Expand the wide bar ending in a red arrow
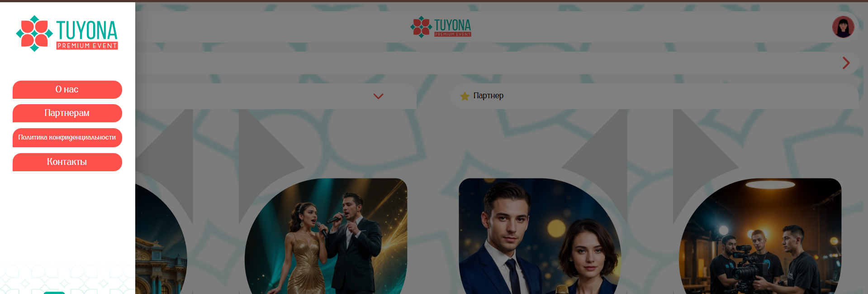Image resolution: width=868 pixels, height=294 pixels. [x=497, y=63]
